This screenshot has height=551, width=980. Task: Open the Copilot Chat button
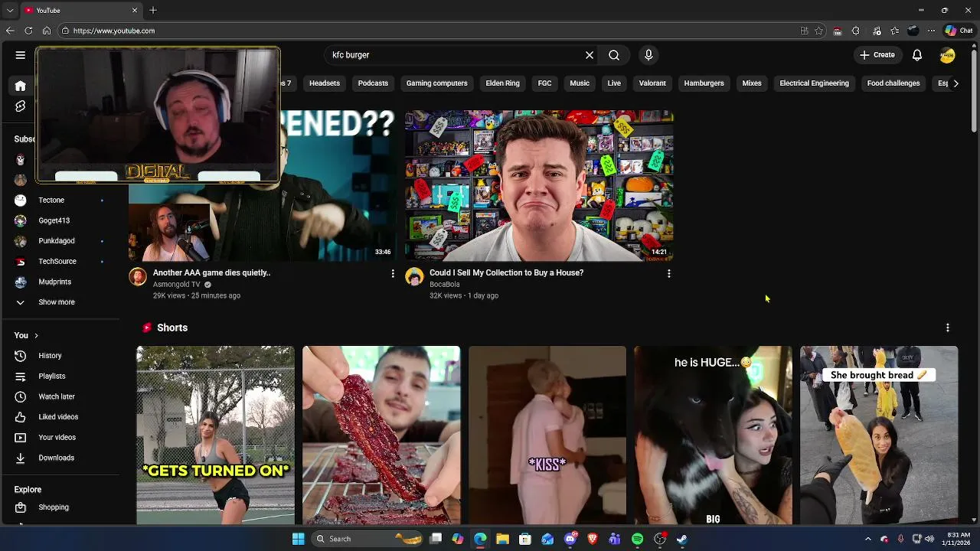coord(959,31)
